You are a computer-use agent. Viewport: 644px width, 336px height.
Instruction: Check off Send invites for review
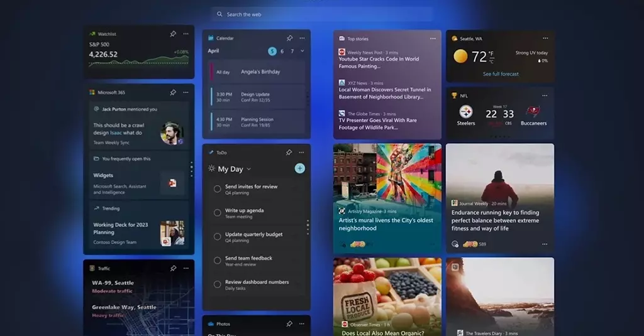pyautogui.click(x=218, y=189)
